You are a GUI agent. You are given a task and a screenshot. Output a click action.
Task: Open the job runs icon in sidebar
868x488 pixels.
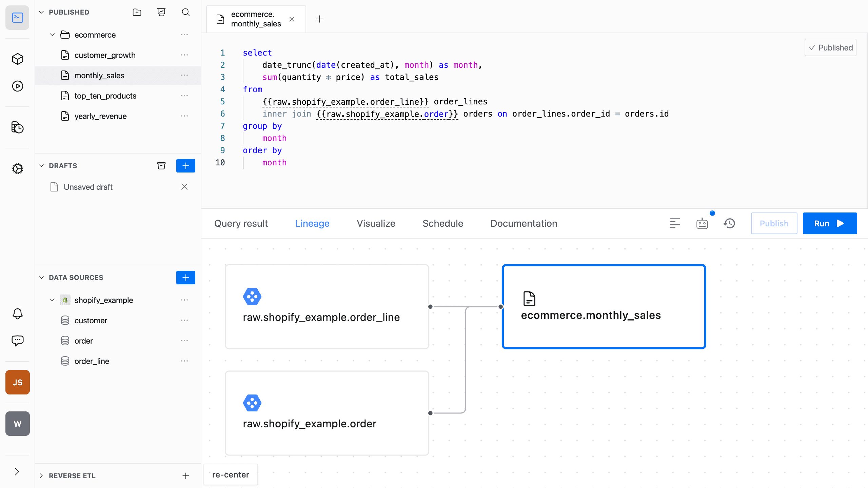17,86
